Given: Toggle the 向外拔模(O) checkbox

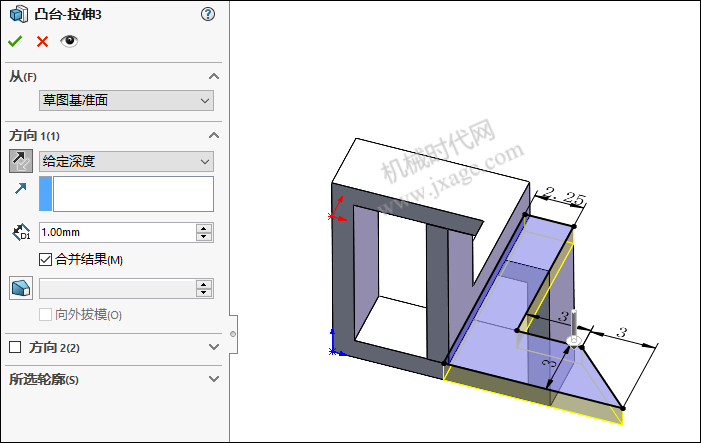Looking at the screenshot, I should 45,315.
